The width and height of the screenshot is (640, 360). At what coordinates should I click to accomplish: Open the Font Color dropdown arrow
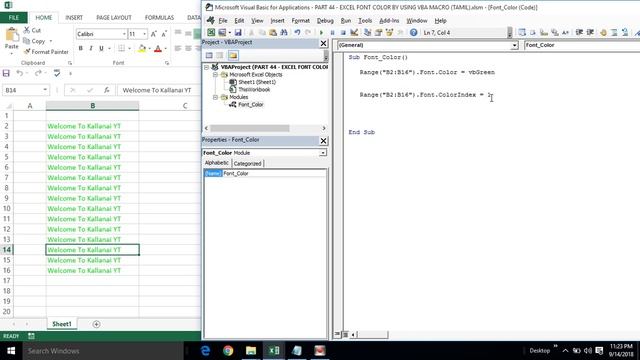[x=165, y=49]
